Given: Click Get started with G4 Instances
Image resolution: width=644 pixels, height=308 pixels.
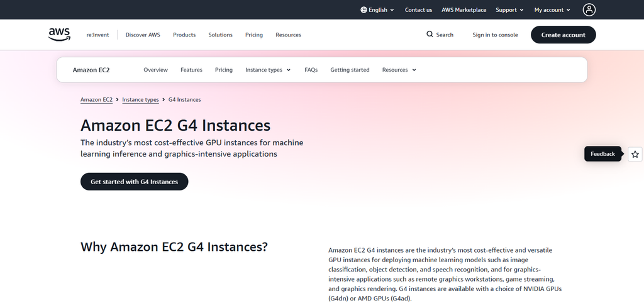Looking at the screenshot, I should [x=135, y=182].
